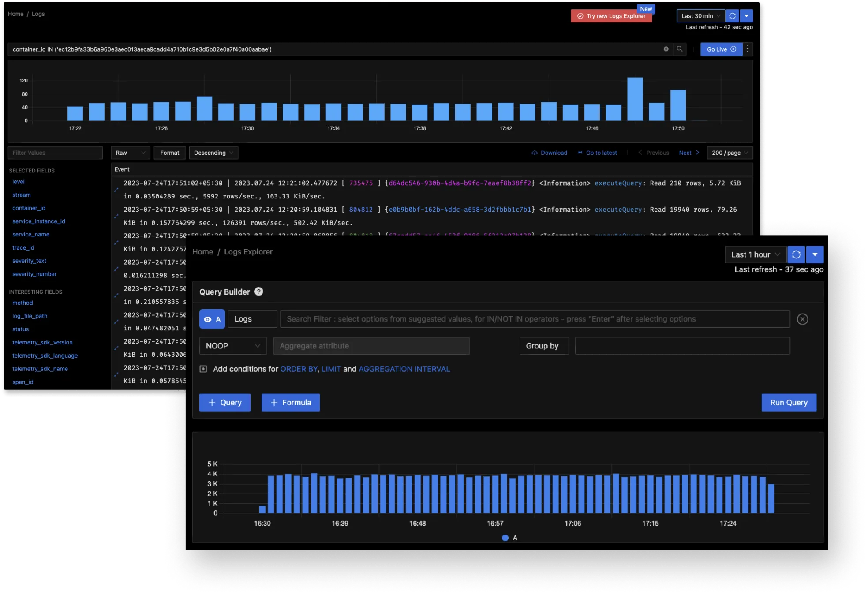
Task: Open the NOOP aggregation dropdown
Action: (233, 346)
